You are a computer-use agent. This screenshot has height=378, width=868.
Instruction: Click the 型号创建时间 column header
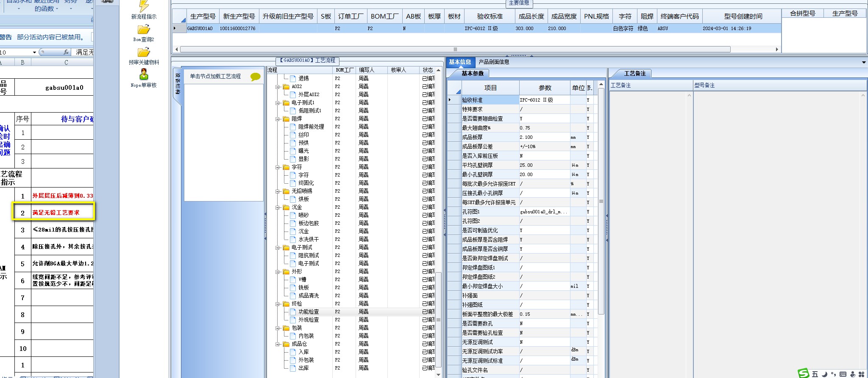pyautogui.click(x=743, y=16)
